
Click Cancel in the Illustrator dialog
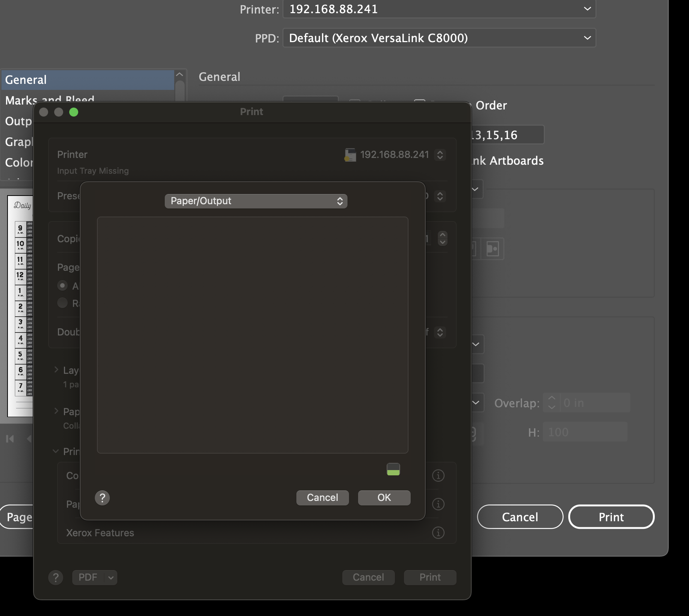click(x=520, y=517)
